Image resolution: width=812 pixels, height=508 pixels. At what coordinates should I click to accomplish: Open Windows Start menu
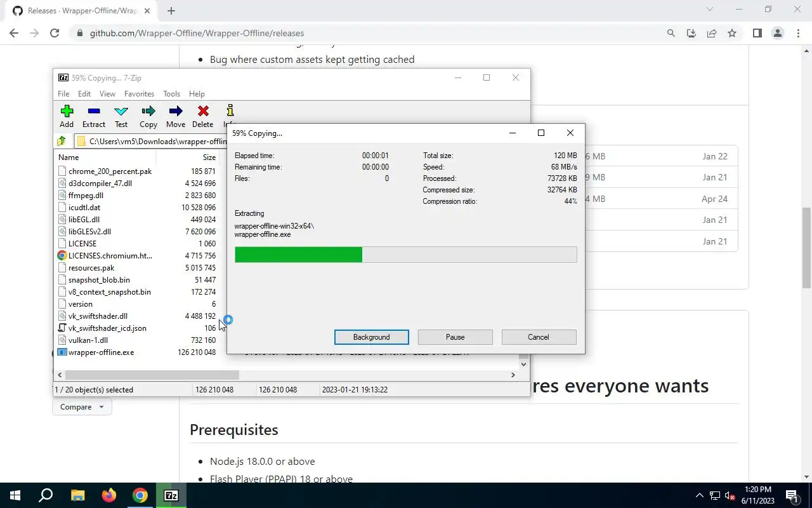coord(15,495)
